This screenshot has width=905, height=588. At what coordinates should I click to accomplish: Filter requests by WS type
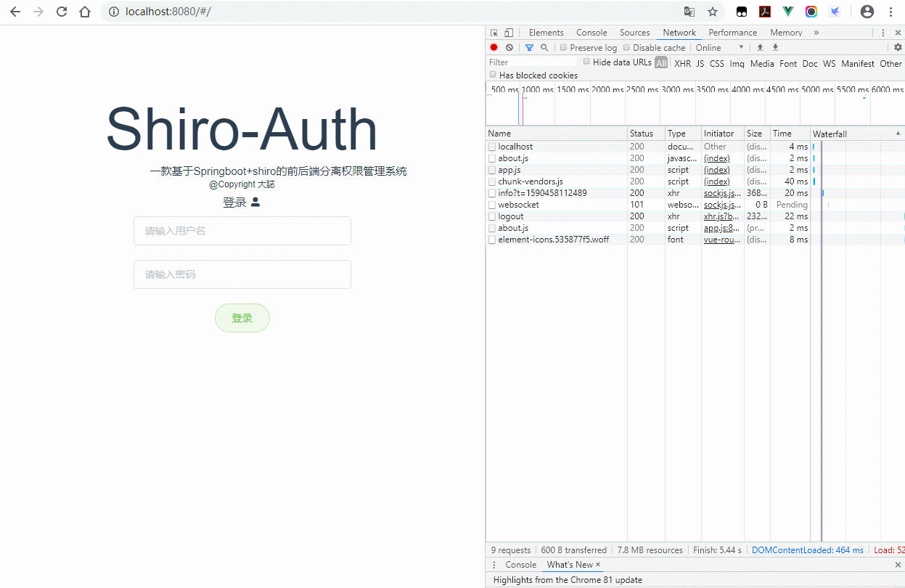[x=829, y=64]
